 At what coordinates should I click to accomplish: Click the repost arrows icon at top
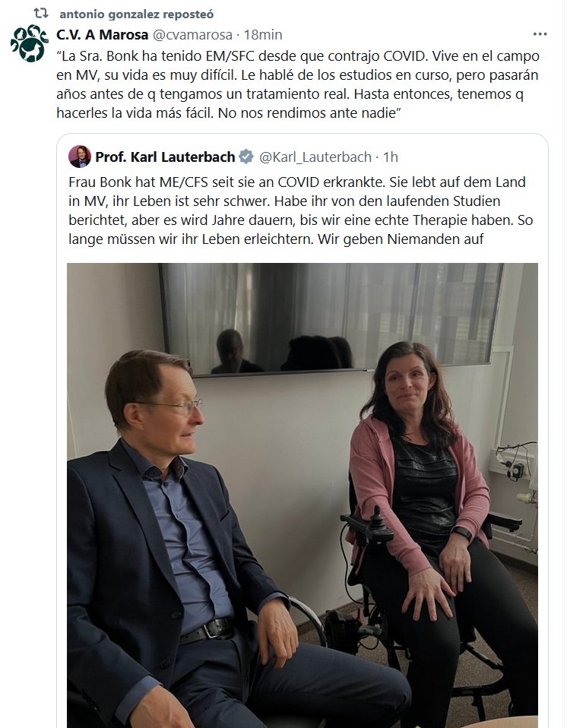[x=41, y=14]
